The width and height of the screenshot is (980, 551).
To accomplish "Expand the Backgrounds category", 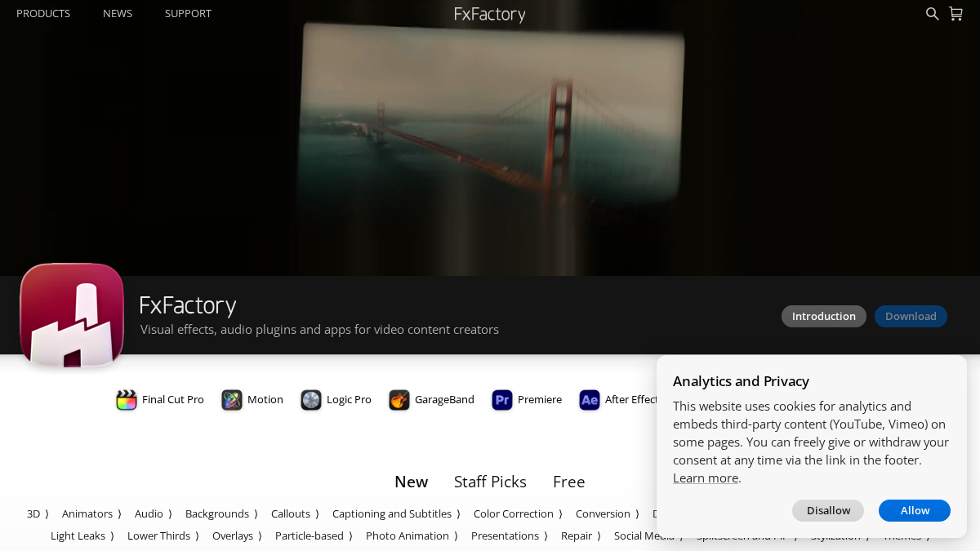I will [222, 513].
